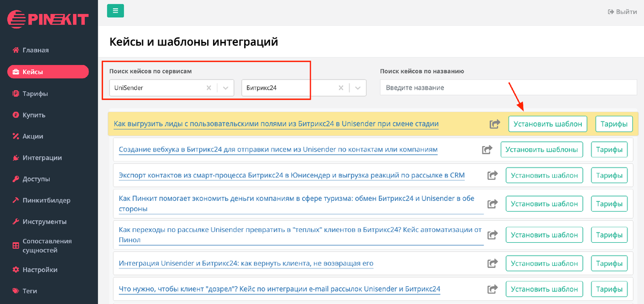Image resolution: width=644 pixels, height=304 pixels.
Task: Clear the UniSender service filter with the X
Action: (x=209, y=88)
